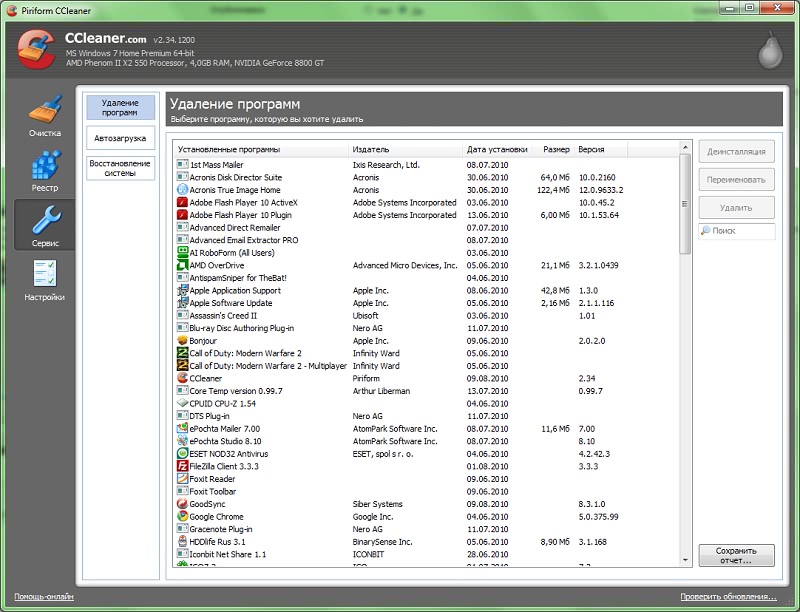Click the scrollbar up arrow
The width and height of the screenshot is (800, 612).
(685, 147)
